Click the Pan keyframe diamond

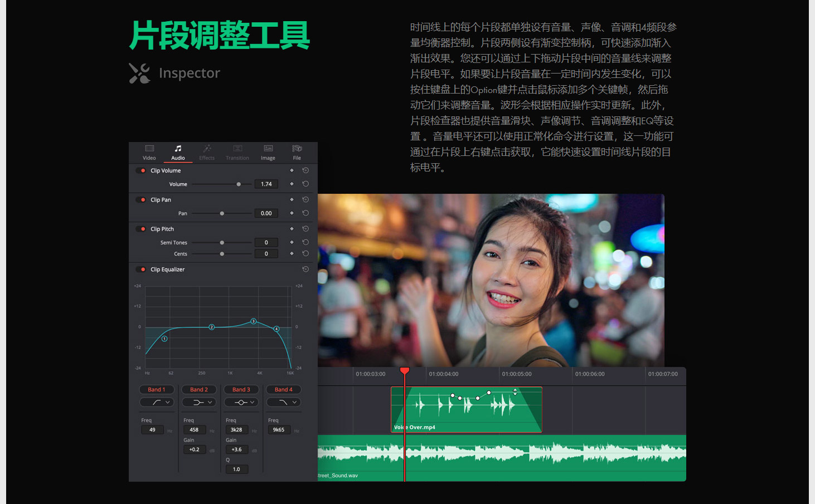coord(292,213)
